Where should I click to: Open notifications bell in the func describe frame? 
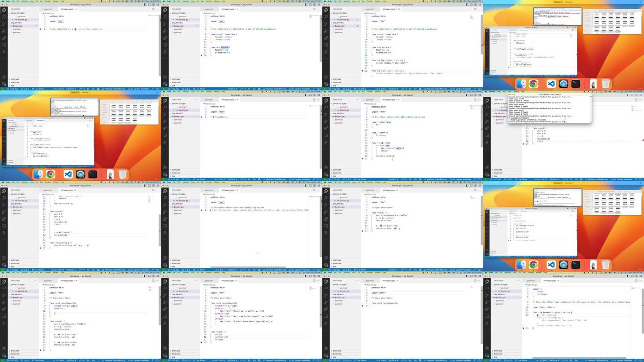point(158,269)
